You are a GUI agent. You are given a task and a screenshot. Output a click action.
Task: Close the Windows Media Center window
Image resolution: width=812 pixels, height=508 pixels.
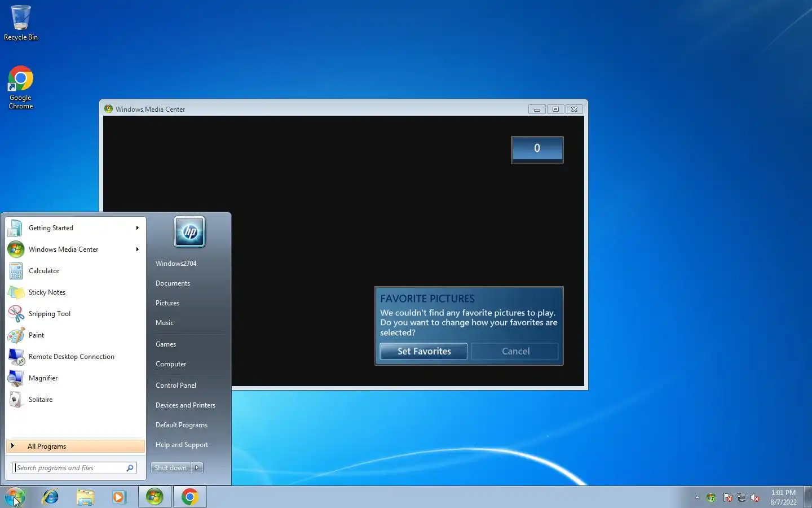point(574,110)
